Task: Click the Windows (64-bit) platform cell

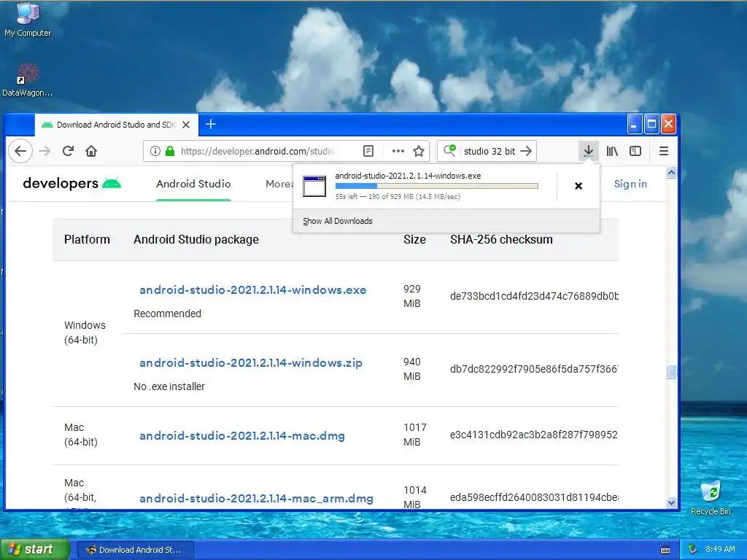Action: 85,332
